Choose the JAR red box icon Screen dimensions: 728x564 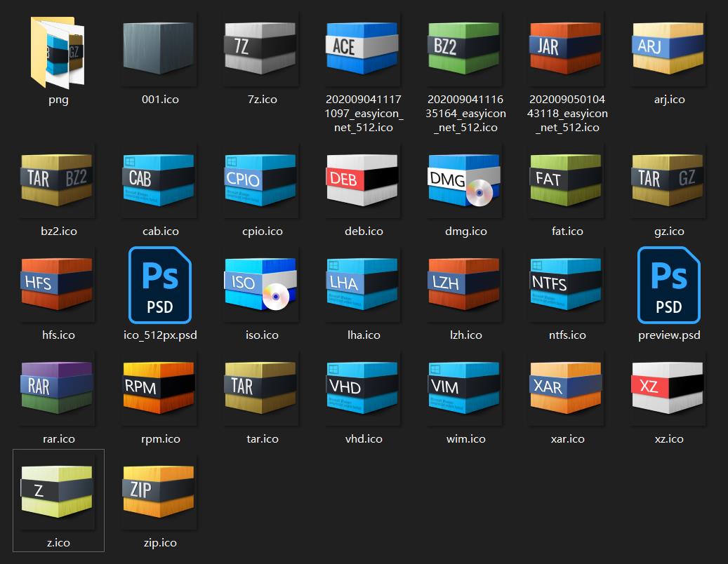566,48
